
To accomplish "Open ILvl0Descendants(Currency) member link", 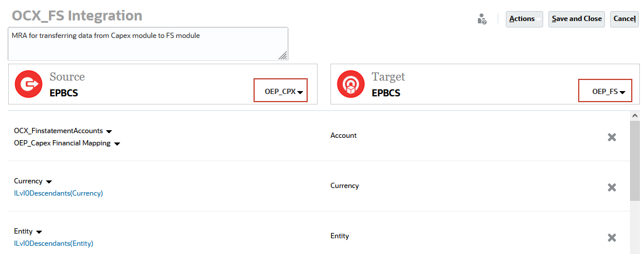I will (58, 193).
